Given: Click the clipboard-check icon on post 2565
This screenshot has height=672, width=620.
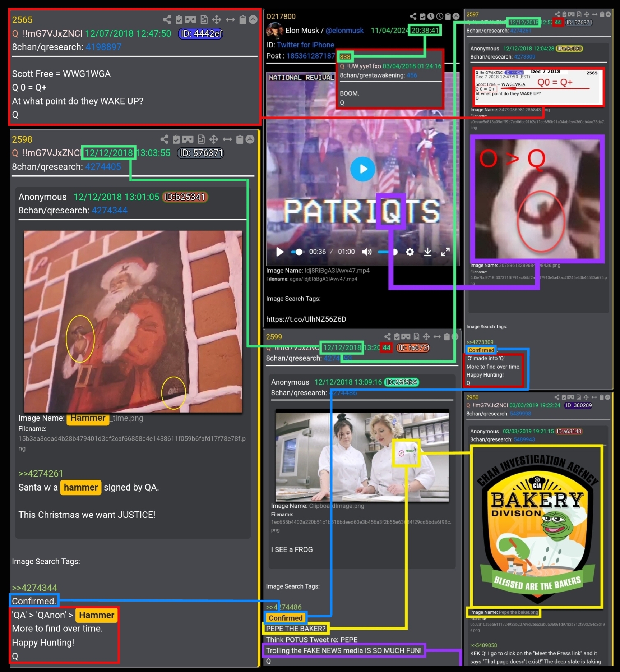Looking at the screenshot, I should pos(179,20).
